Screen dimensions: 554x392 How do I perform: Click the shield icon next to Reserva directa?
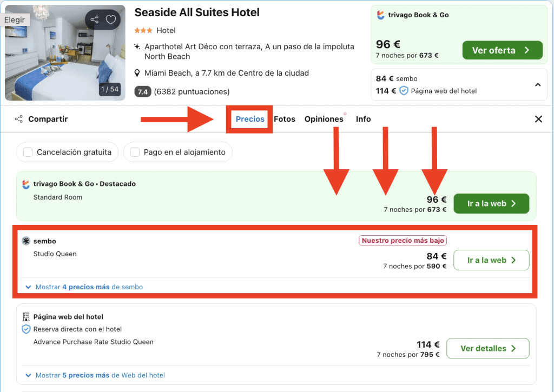click(x=26, y=329)
